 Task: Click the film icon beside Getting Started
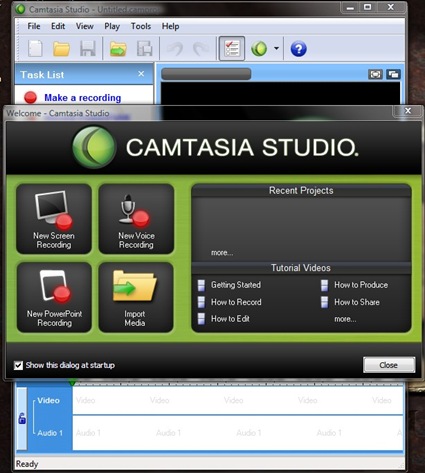(201, 285)
